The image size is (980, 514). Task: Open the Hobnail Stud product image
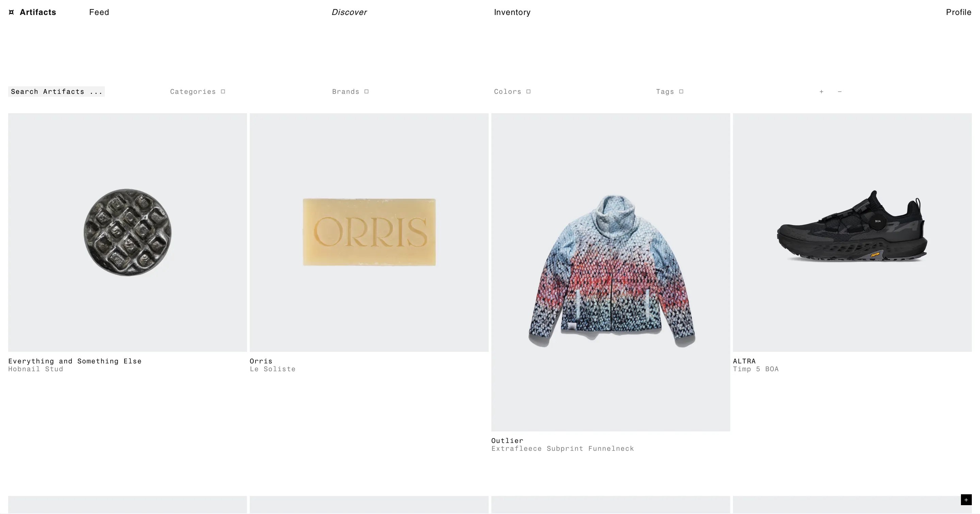click(128, 232)
